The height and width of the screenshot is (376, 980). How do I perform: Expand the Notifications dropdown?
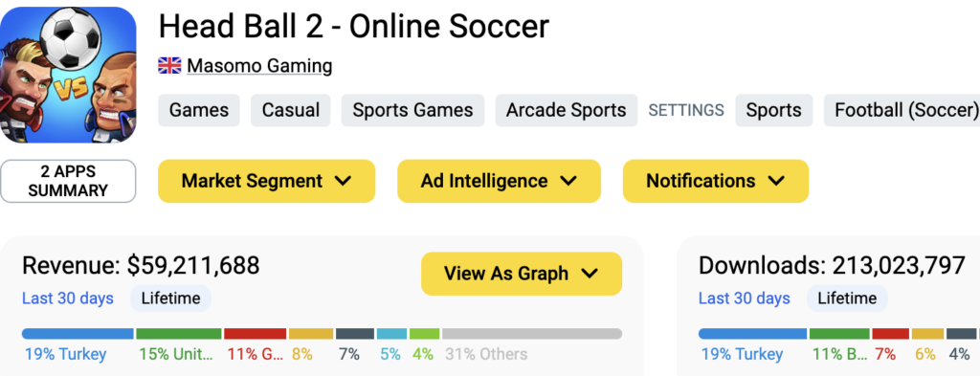tap(716, 181)
